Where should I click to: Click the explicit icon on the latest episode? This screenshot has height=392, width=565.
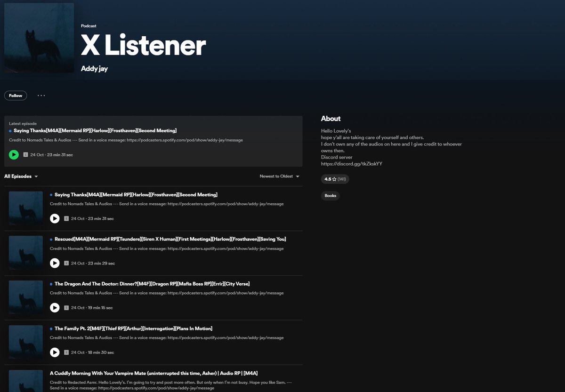tap(25, 155)
